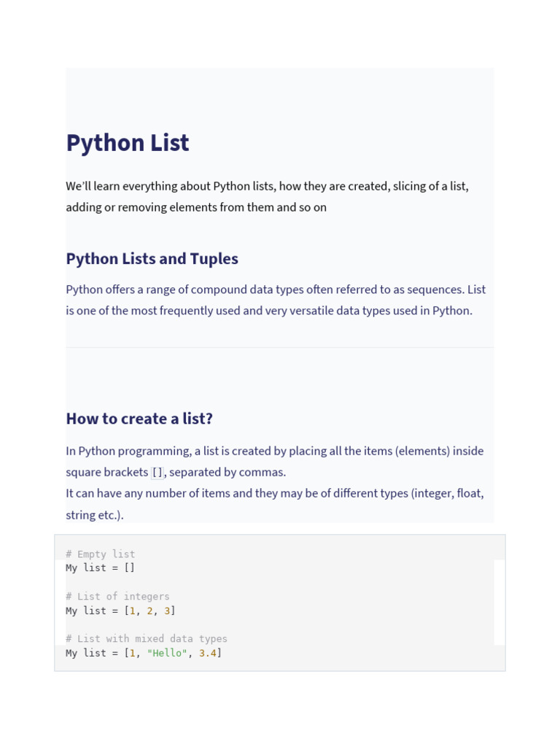Click the "# List with mixed data types" comment

[x=146, y=639]
